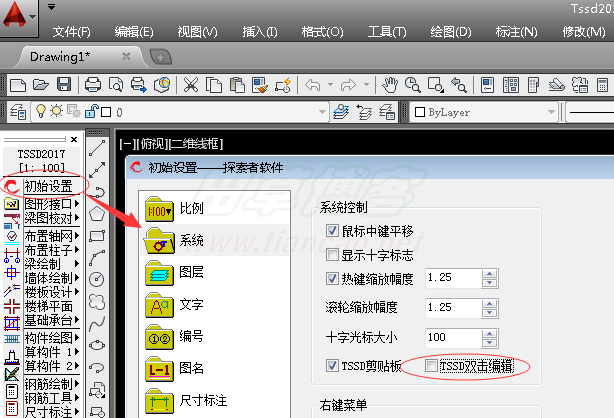Open the 视图(V) menu
The width and height of the screenshot is (614, 418).
[x=197, y=32]
